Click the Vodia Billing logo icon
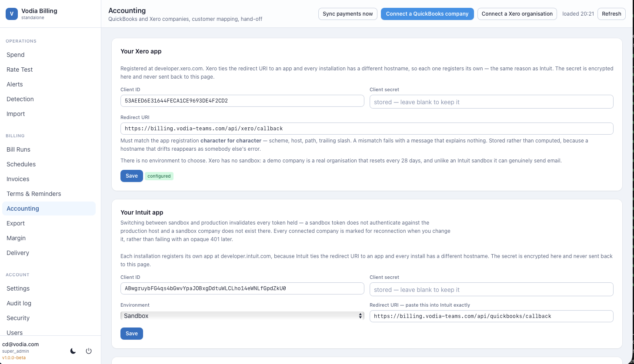This screenshot has width=634, height=364. (12, 14)
